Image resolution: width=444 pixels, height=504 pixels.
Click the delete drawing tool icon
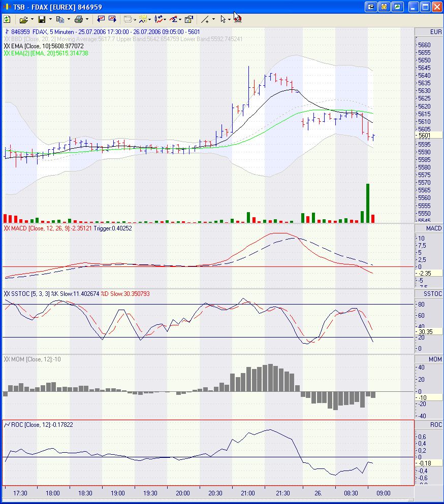pos(238,19)
